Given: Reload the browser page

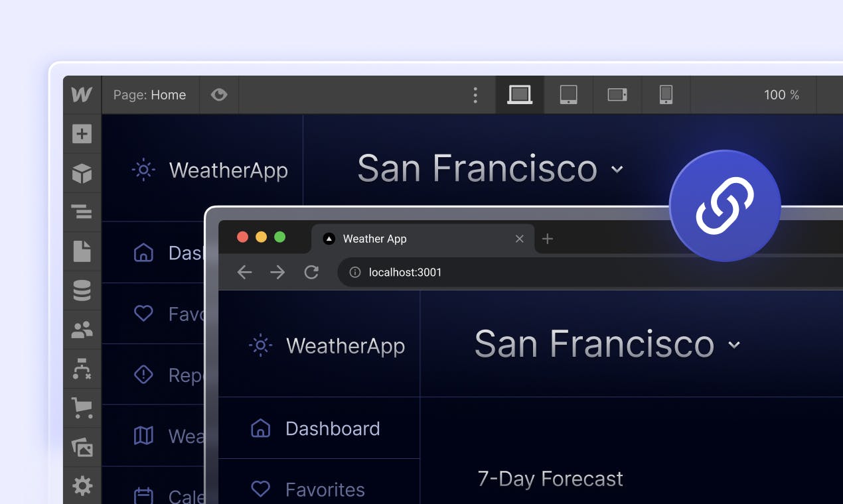Looking at the screenshot, I should (311, 272).
